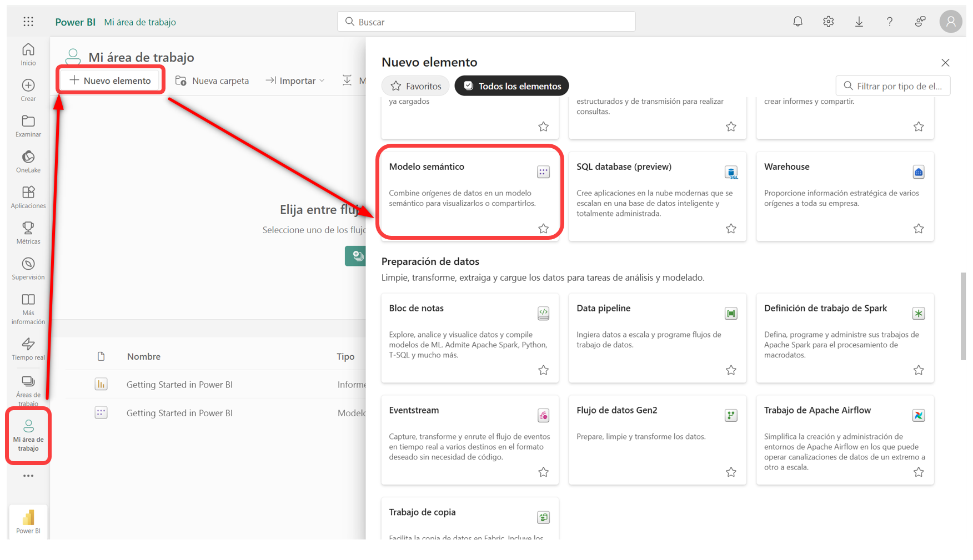The image size is (973, 560).
Task: Open the Crear sidebar item
Action: (x=28, y=90)
